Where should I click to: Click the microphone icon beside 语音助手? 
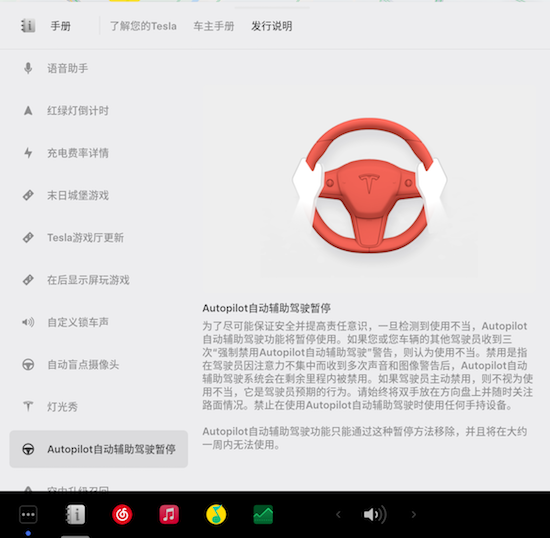coord(28,68)
